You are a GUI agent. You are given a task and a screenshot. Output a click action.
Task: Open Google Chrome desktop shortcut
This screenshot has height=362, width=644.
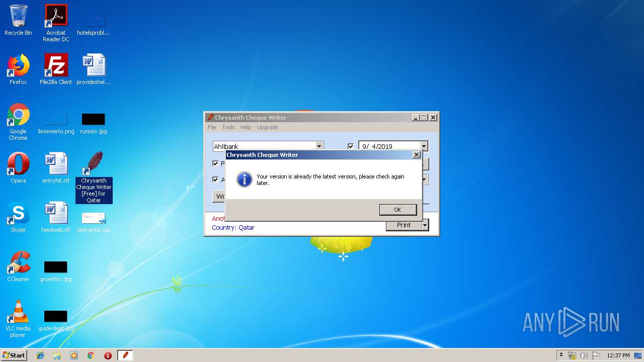click(x=18, y=122)
